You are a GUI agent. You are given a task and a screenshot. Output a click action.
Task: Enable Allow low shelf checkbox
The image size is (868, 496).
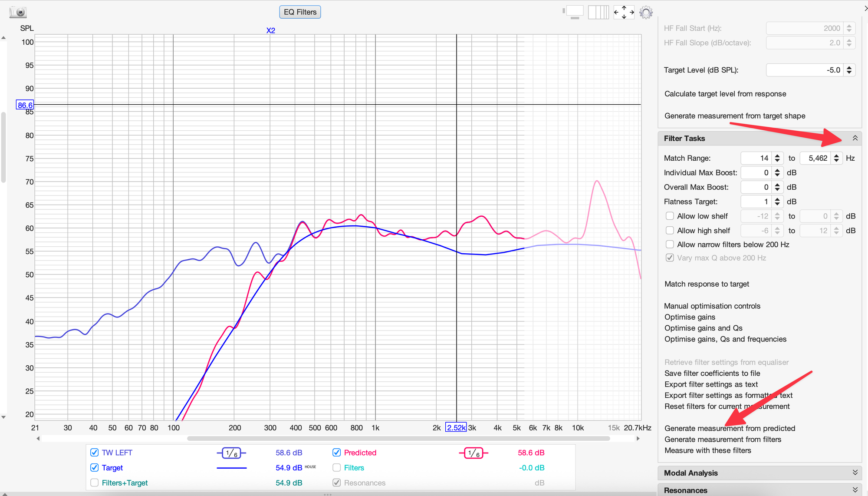[x=670, y=216]
